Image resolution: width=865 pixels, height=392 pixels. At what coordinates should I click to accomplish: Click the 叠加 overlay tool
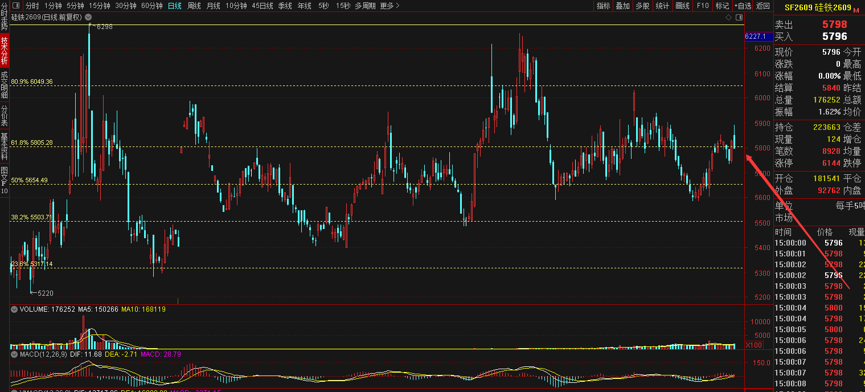pos(623,6)
